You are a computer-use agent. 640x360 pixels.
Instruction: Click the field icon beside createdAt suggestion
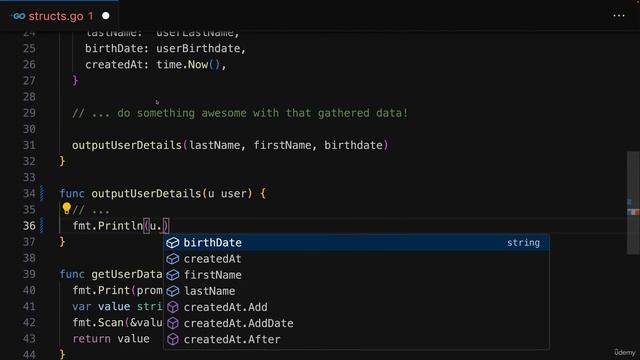pos(173,259)
